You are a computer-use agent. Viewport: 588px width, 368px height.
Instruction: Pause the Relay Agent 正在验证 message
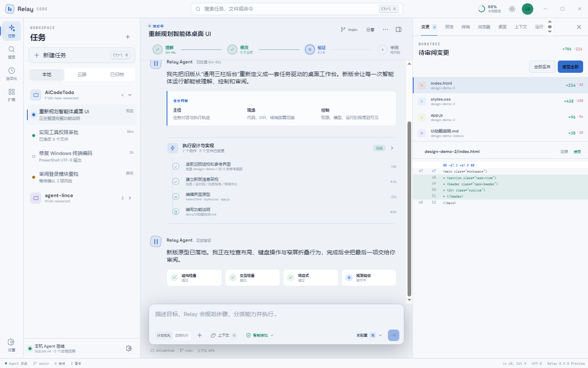tap(156, 242)
